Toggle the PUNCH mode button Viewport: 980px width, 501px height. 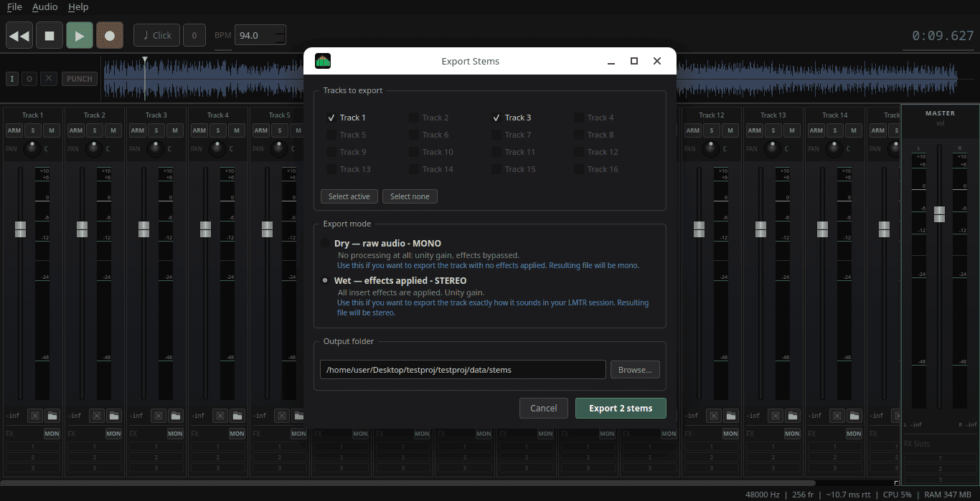(x=80, y=79)
